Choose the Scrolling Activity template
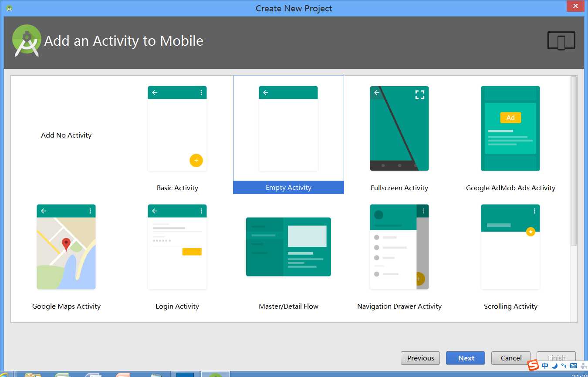588x377 pixels. pos(510,247)
